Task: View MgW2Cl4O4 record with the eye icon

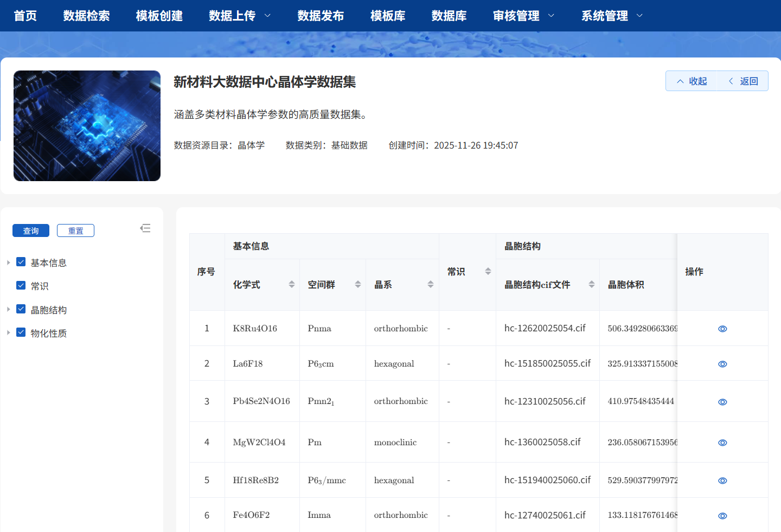Action: coord(722,443)
